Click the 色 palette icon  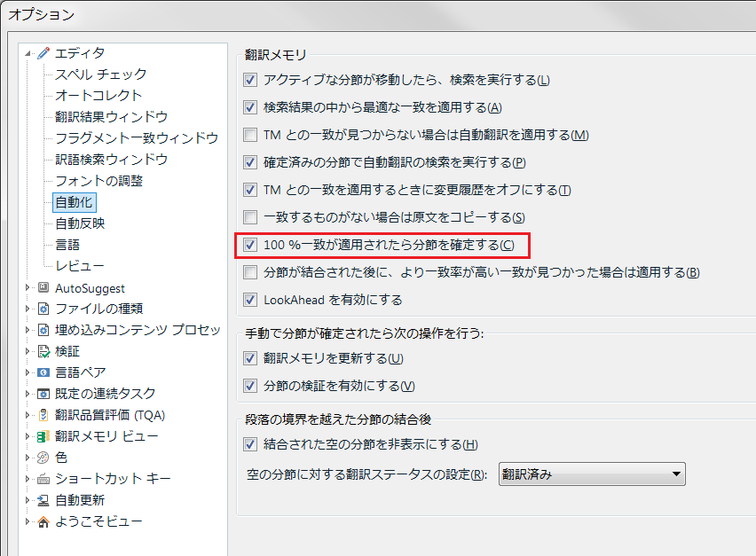(43, 458)
